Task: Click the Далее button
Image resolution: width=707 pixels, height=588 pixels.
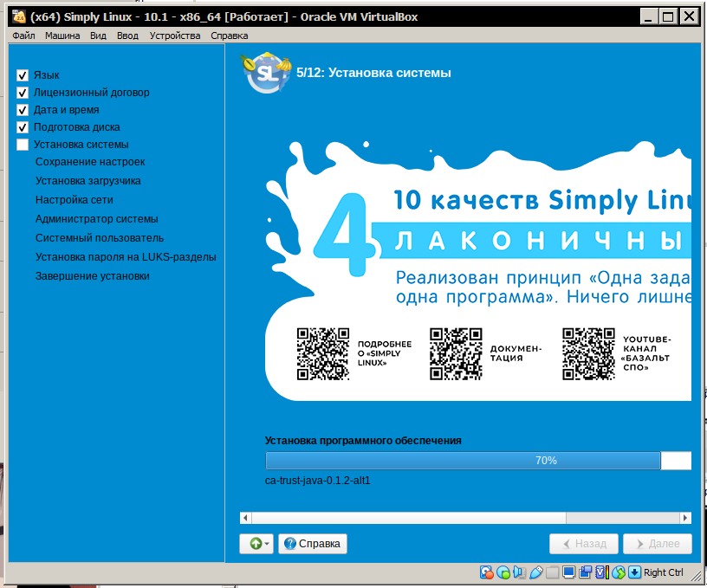Action: [658, 544]
